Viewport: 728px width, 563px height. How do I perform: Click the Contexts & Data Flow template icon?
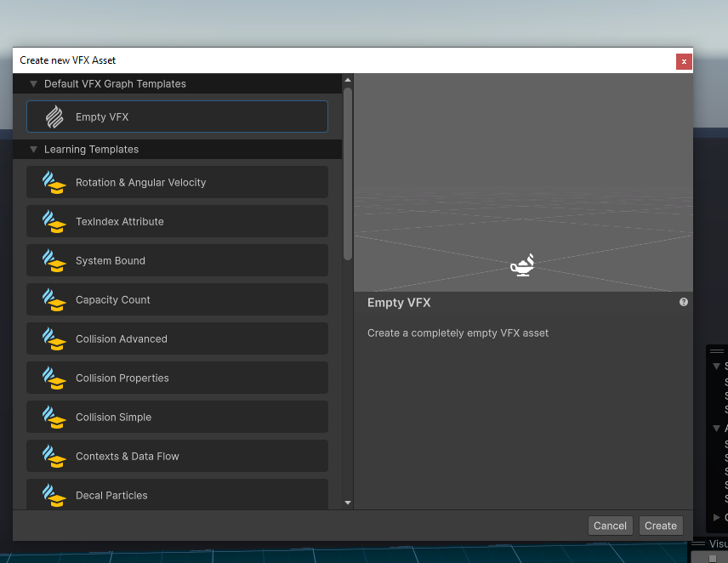(x=54, y=456)
